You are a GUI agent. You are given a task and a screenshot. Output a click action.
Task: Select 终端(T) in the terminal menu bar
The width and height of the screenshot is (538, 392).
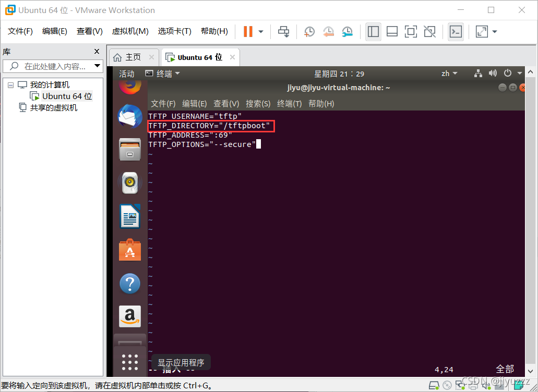pyautogui.click(x=289, y=103)
